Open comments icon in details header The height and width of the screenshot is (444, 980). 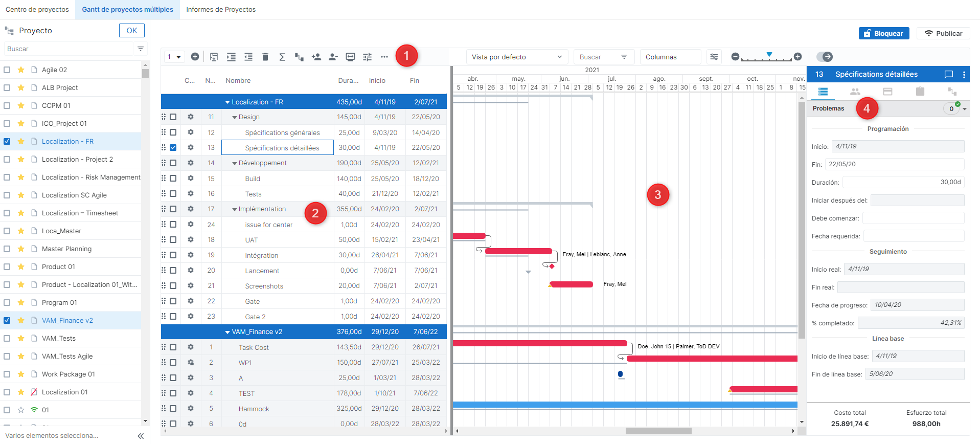pos(948,75)
